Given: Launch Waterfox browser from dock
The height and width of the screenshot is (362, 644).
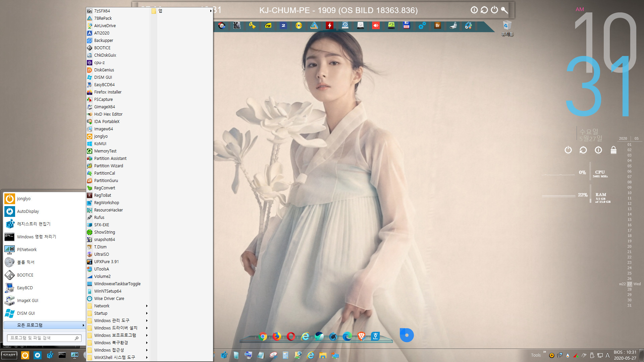Looking at the screenshot, I should pos(333,336).
